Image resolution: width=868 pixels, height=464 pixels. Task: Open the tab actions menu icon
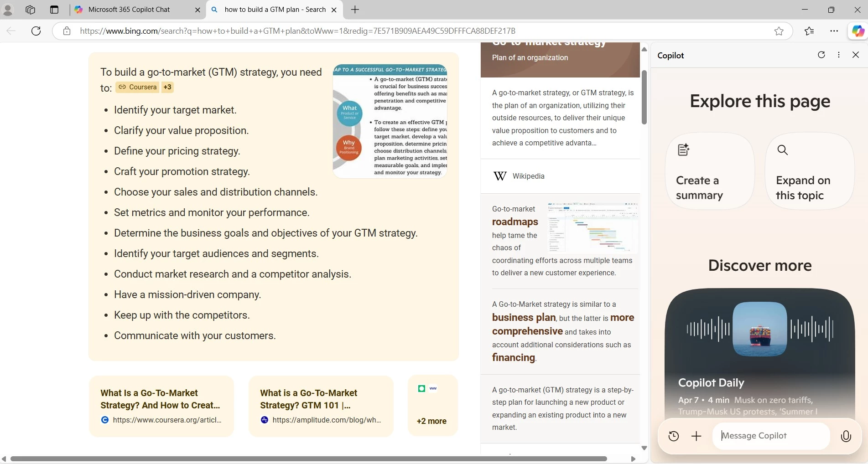[54, 10]
